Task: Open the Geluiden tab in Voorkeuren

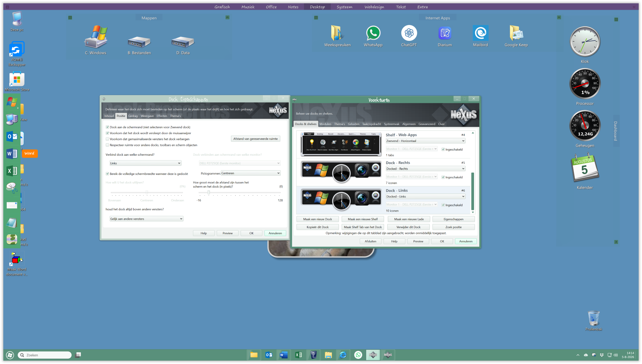Action: click(354, 124)
